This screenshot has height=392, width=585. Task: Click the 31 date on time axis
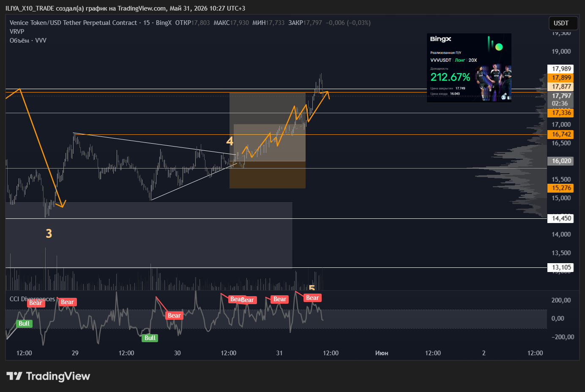[x=279, y=353]
